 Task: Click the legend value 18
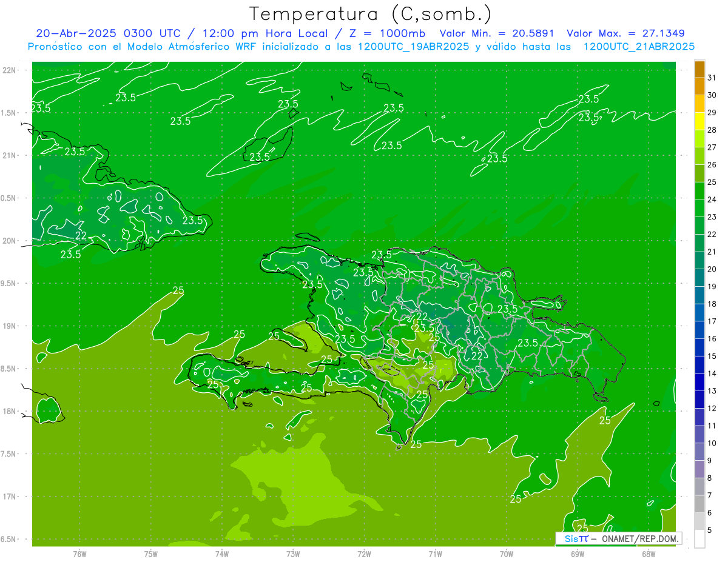[712, 304]
